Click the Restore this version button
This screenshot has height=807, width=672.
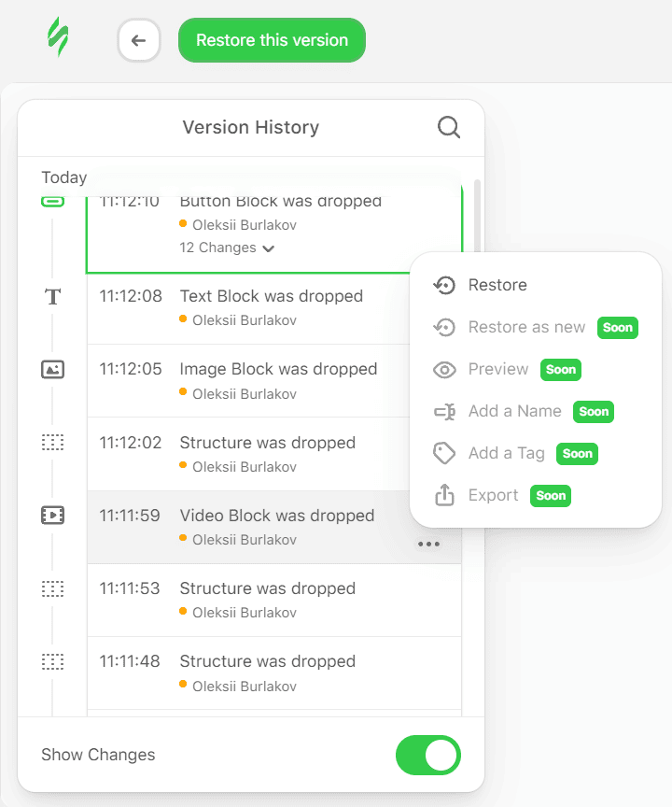(272, 40)
